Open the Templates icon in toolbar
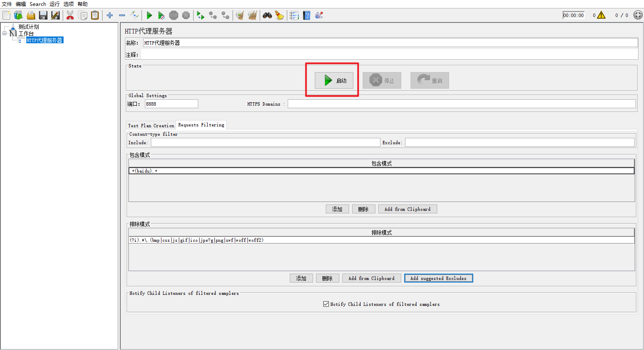644x350 pixels. [x=18, y=15]
